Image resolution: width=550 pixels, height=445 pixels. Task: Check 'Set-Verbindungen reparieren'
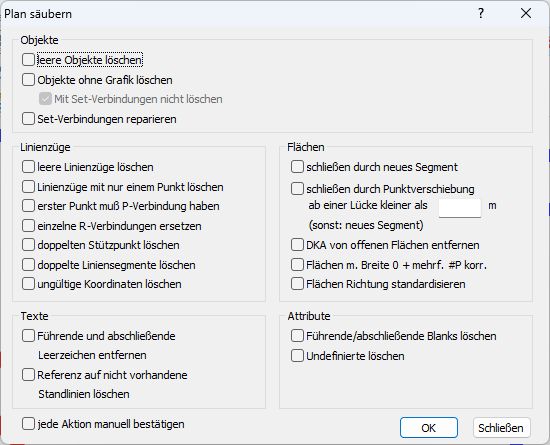tap(28, 119)
